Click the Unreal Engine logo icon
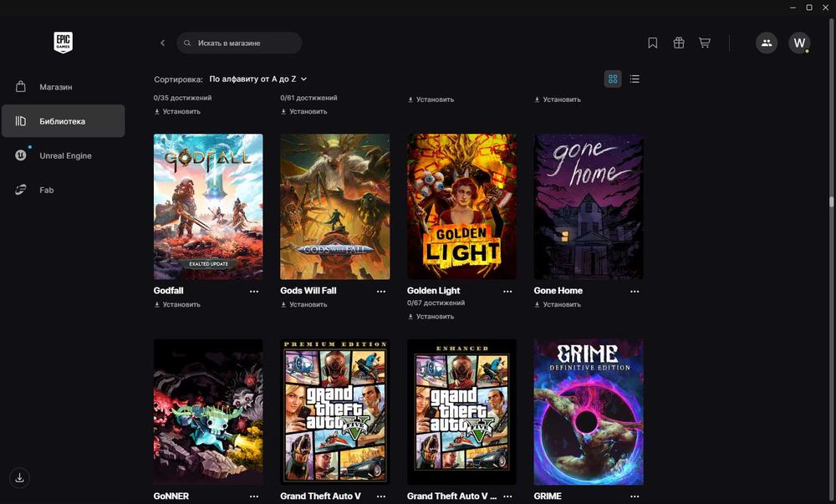Image resolution: width=836 pixels, height=504 pixels. point(21,155)
